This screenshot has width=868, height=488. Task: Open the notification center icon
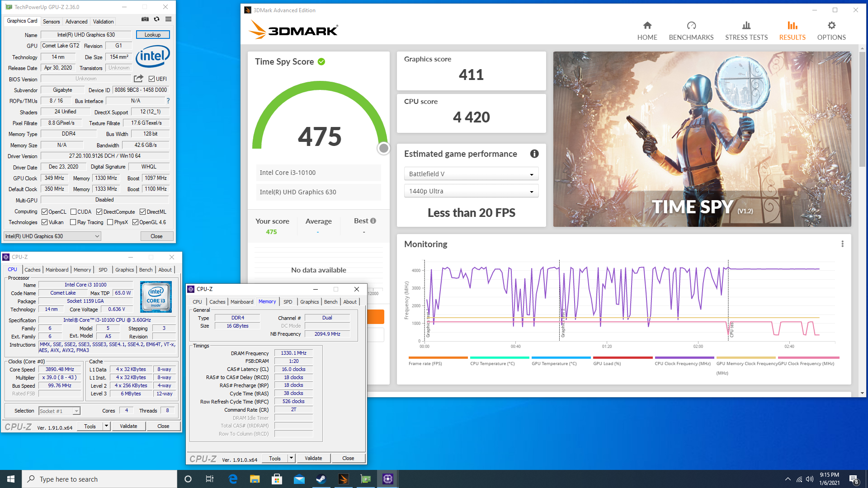[x=854, y=479]
